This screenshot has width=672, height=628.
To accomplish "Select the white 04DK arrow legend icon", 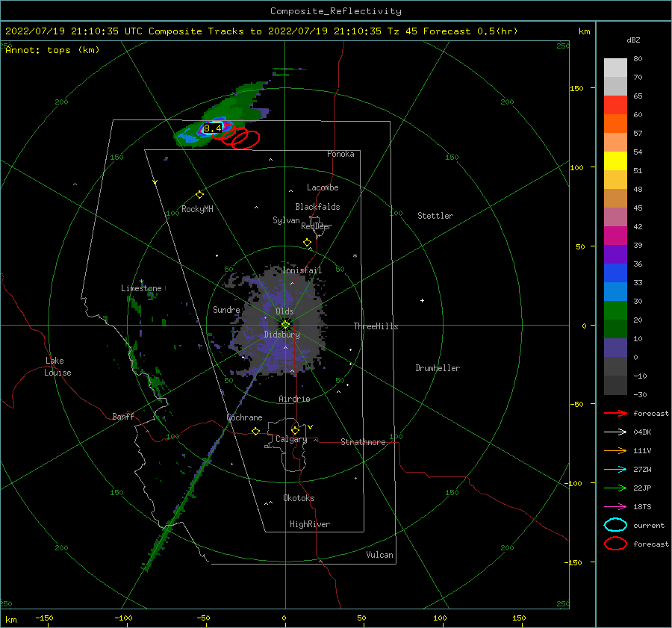I will [615, 432].
